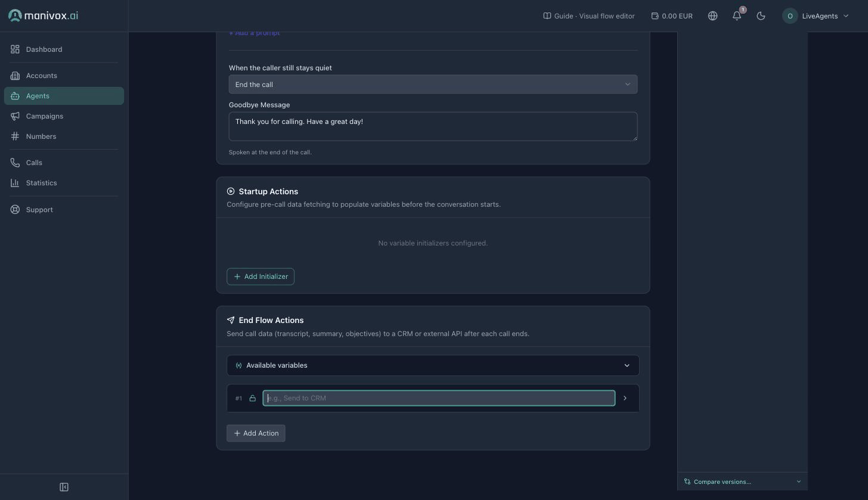The height and width of the screenshot is (500, 868).
Task: Click the 0.00 EUR wallet balance
Action: [672, 16]
